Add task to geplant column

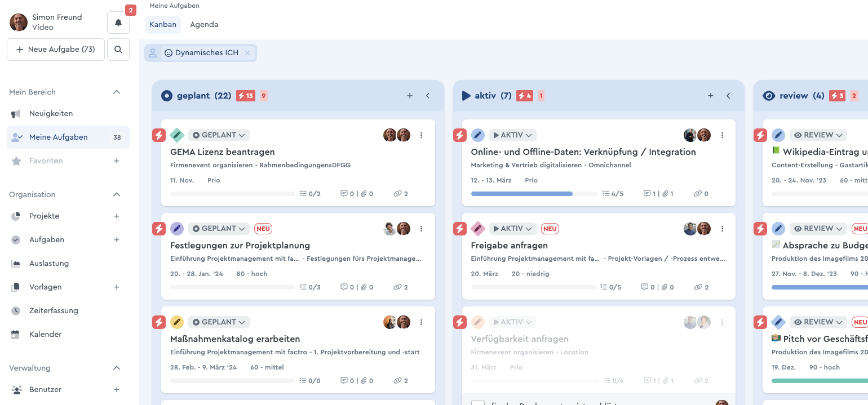[410, 96]
